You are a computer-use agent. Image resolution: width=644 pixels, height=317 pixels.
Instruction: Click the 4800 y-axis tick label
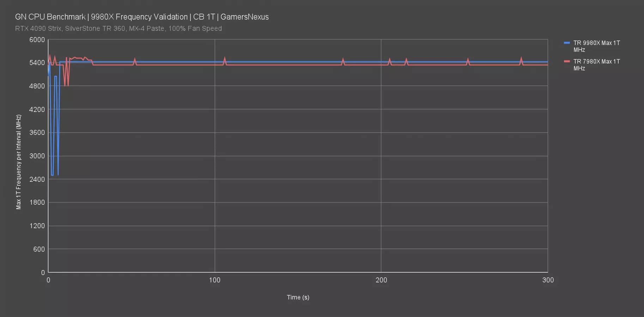tap(37, 86)
